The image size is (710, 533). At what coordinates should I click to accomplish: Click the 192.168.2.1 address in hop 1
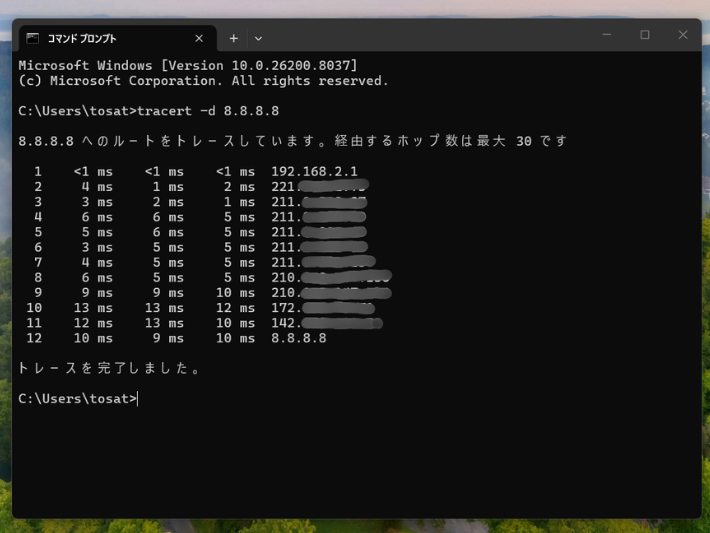(x=314, y=172)
